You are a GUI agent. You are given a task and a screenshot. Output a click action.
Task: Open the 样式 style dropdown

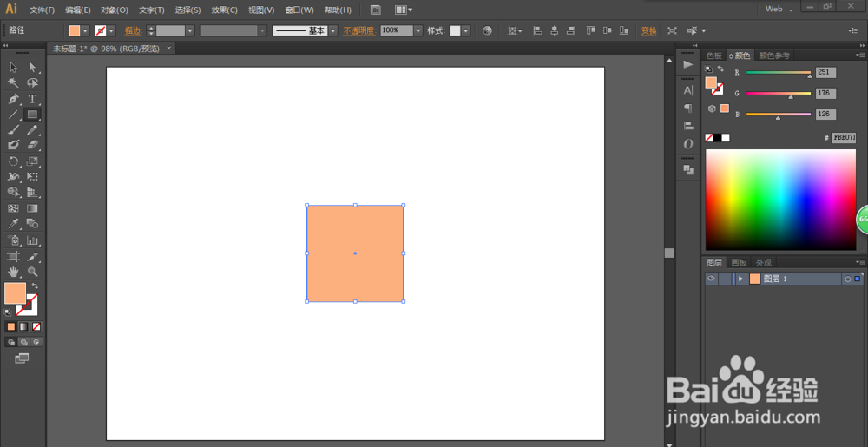[465, 31]
